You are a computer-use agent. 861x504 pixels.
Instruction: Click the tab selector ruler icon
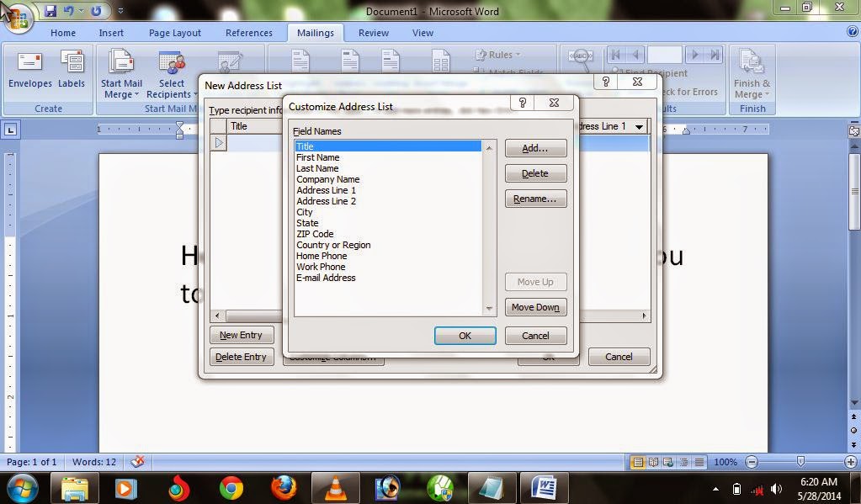(x=10, y=130)
